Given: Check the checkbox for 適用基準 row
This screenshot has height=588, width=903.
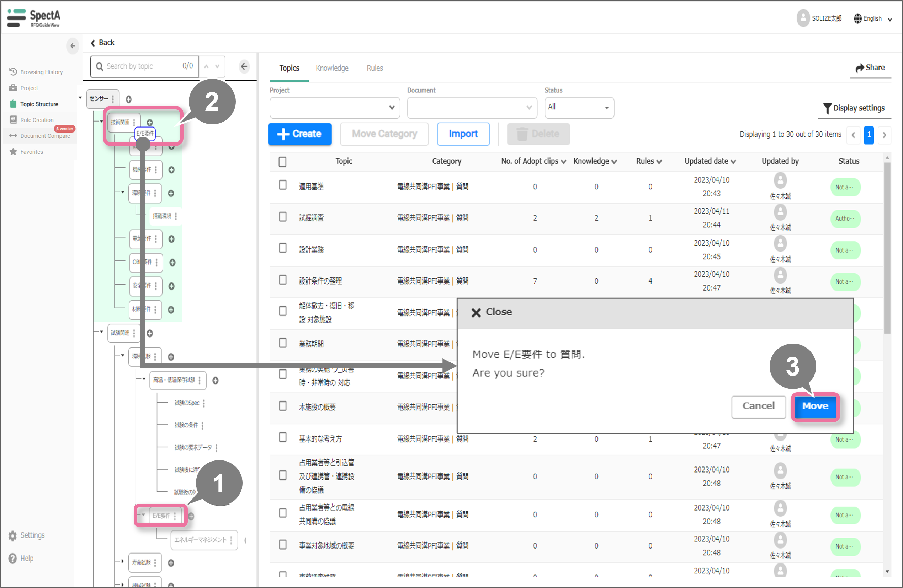Looking at the screenshot, I should point(283,185).
